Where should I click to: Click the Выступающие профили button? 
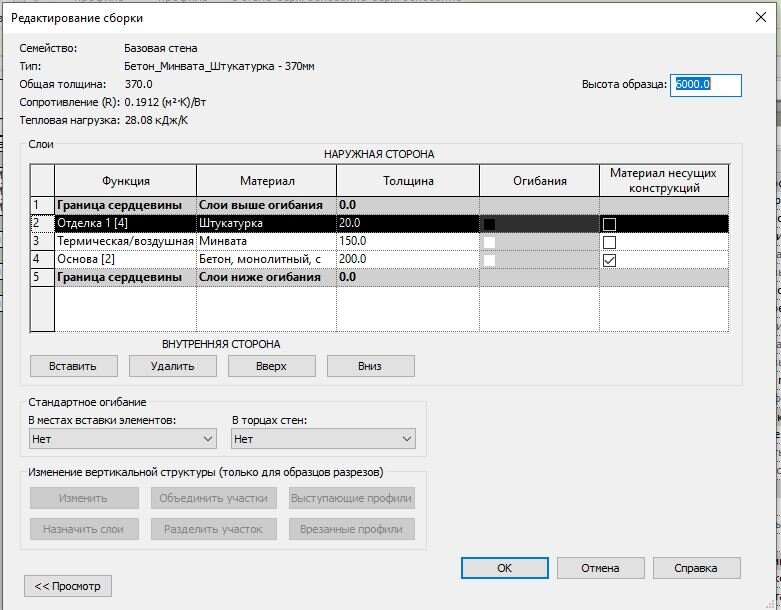click(352, 498)
